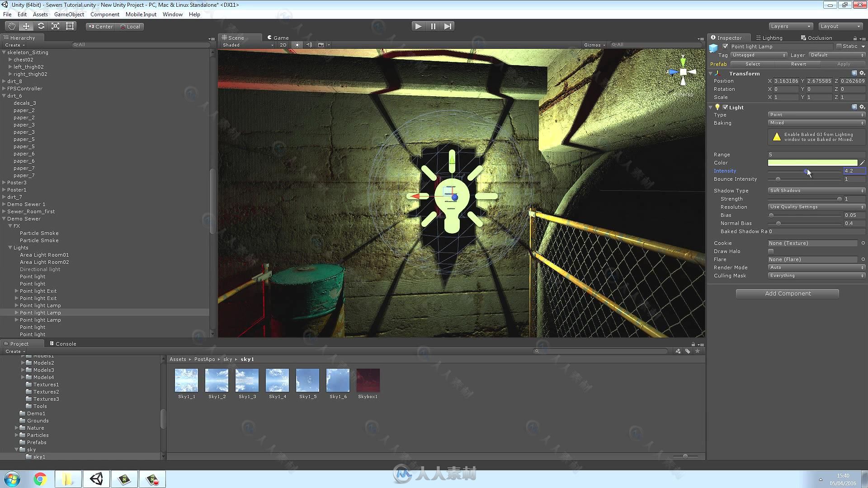The image size is (868, 488).
Task: Expand the Lights group in Hierarchy
Action: [x=10, y=247]
